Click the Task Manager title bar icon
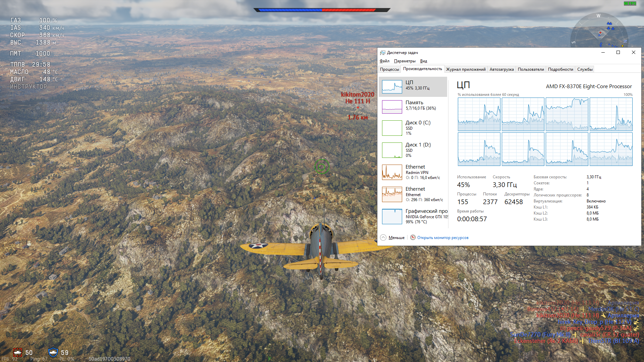Image resolution: width=644 pixels, height=362 pixels. (x=382, y=53)
